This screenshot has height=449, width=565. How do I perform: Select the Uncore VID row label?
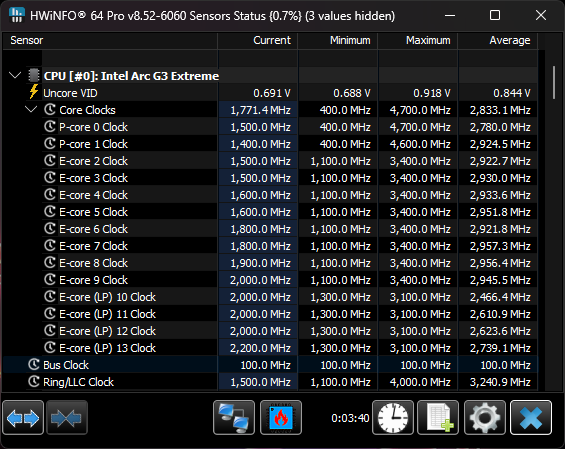pos(70,93)
